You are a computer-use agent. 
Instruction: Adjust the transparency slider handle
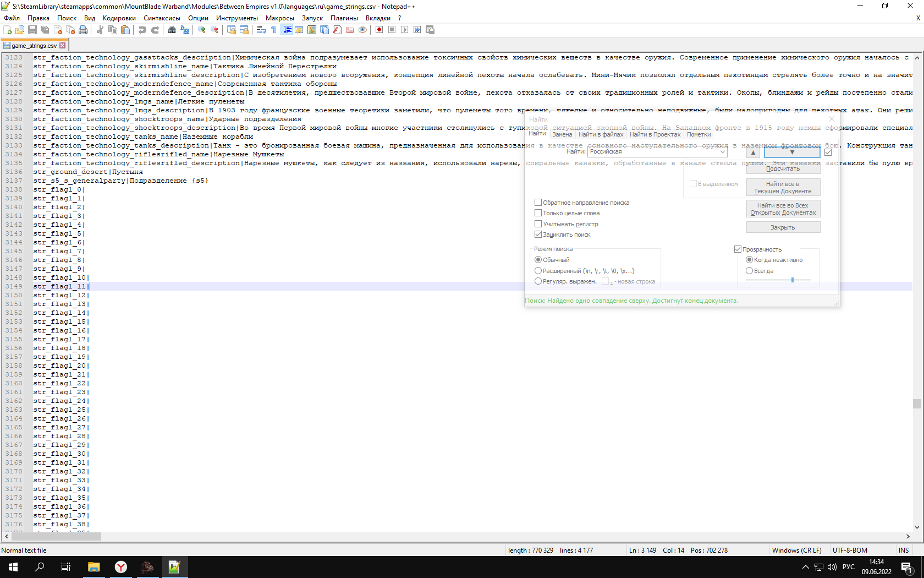click(793, 280)
